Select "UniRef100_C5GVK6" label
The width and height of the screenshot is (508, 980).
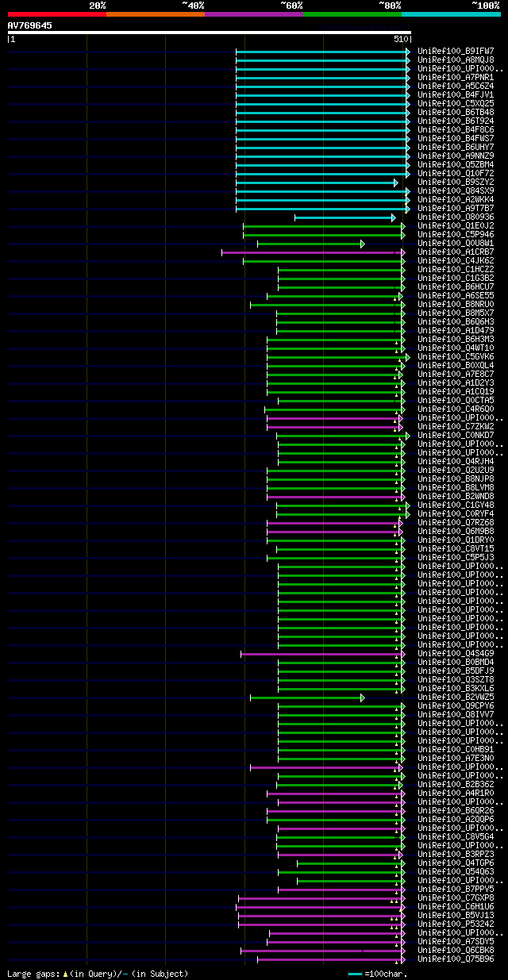[x=456, y=357]
